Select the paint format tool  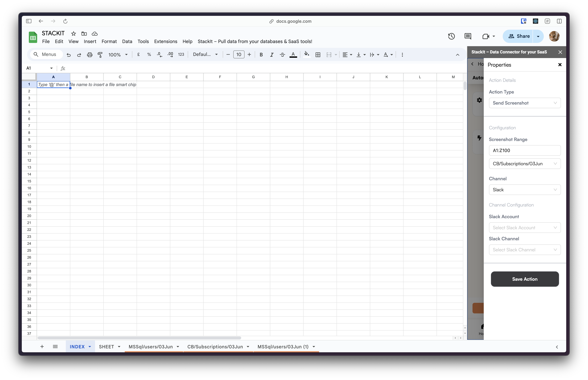tap(100, 55)
